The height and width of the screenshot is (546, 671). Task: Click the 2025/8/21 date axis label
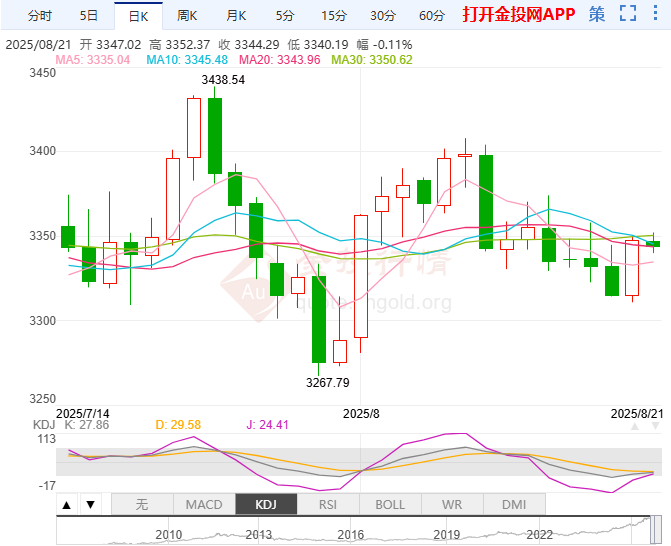click(x=637, y=413)
